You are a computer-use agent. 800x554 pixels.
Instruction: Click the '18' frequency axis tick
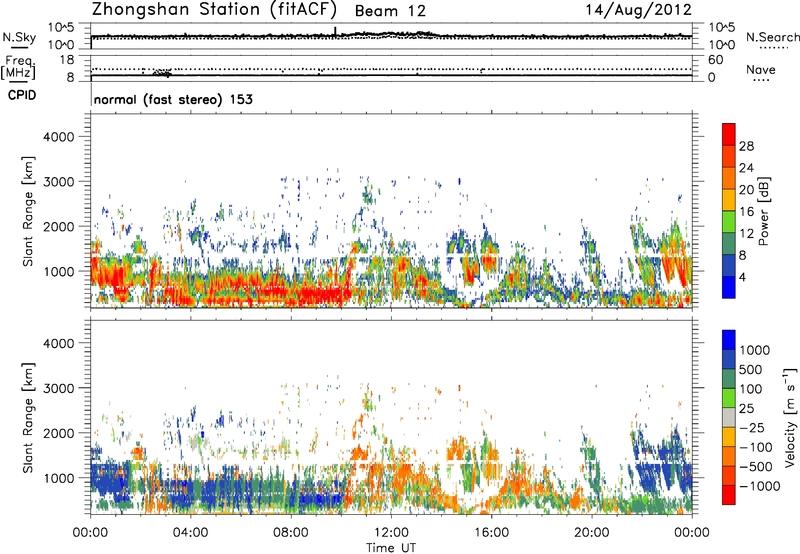(x=67, y=60)
